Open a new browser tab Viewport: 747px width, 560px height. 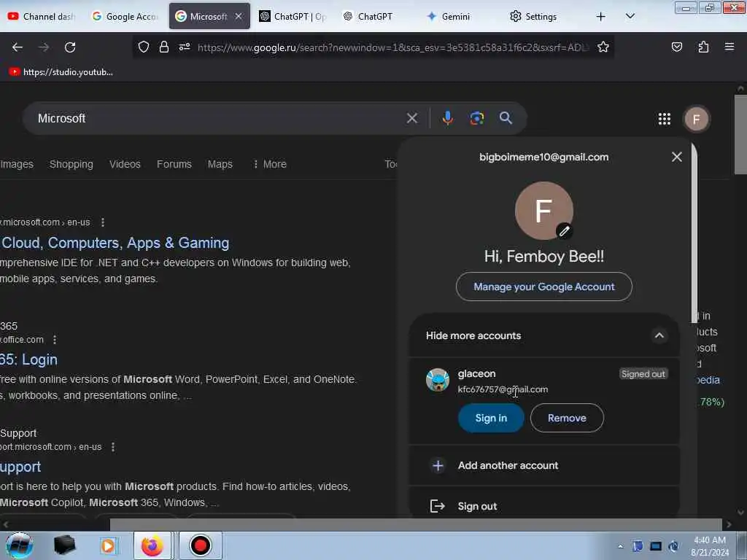601,17
